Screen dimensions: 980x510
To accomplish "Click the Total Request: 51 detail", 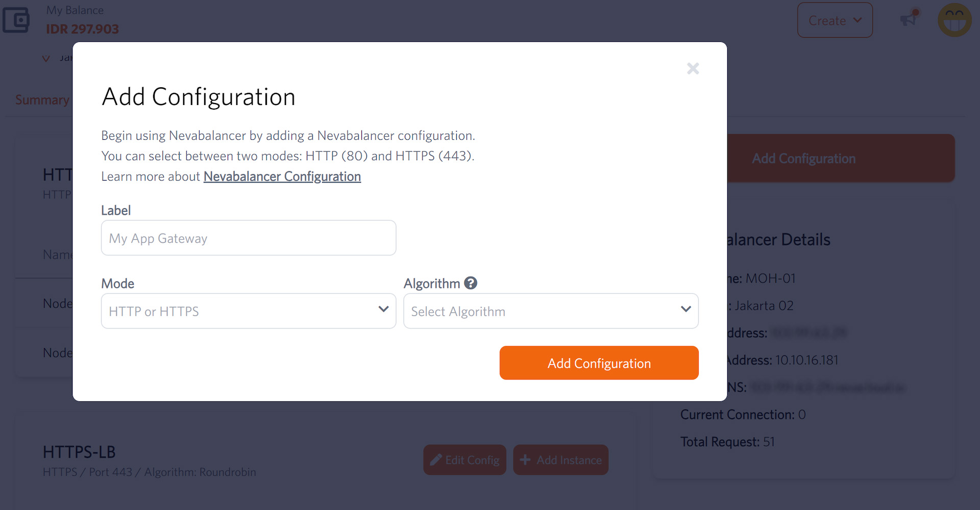I will tap(727, 442).
